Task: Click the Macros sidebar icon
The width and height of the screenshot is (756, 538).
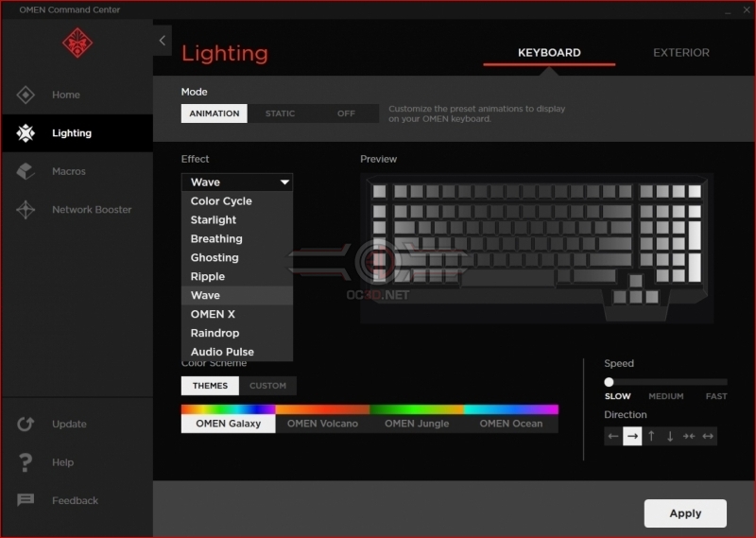Action: tap(26, 171)
